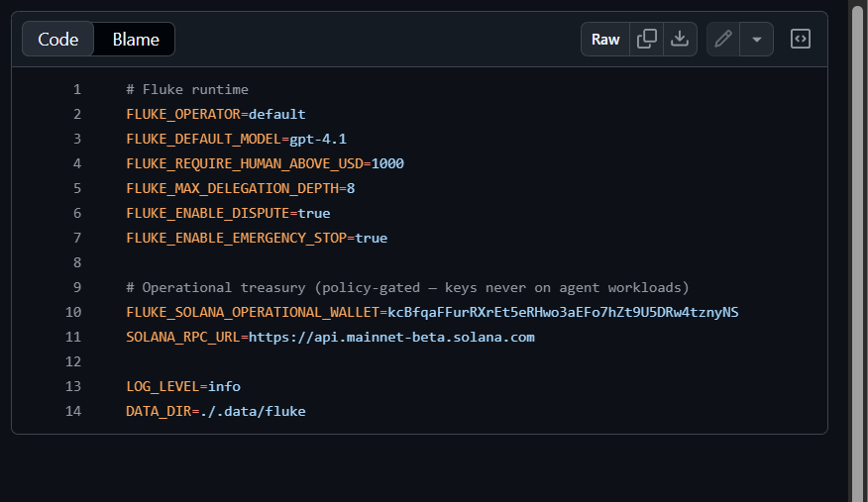Select line number 3
Image resolution: width=868 pixels, height=502 pixels.
click(77, 139)
